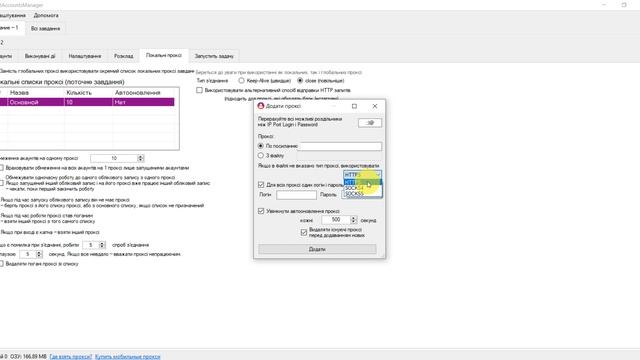Adjust pause seconds spinner showing 5
Screen dimensions: 640x360
point(39,254)
